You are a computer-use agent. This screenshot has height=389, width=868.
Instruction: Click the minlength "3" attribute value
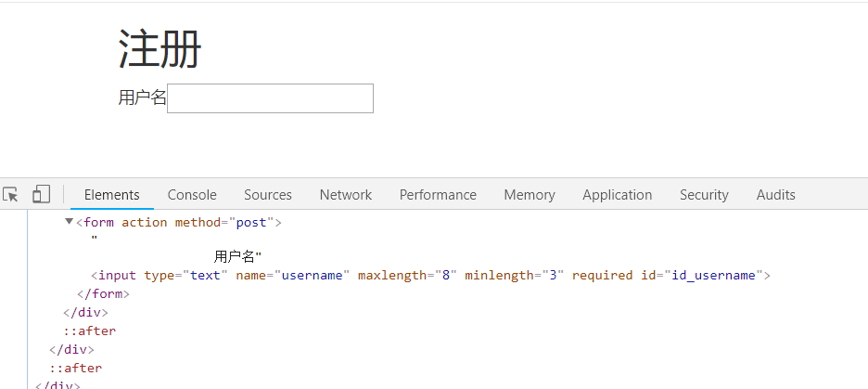coord(553,276)
